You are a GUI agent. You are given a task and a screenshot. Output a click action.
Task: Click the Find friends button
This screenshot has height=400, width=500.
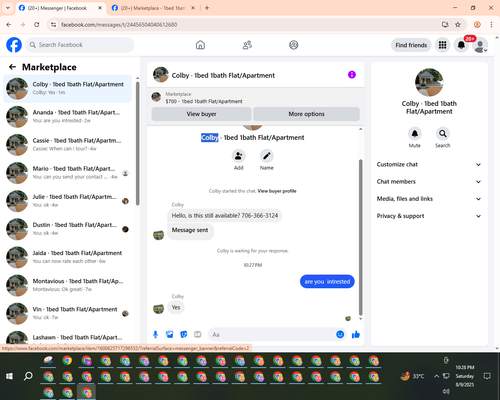pos(411,45)
